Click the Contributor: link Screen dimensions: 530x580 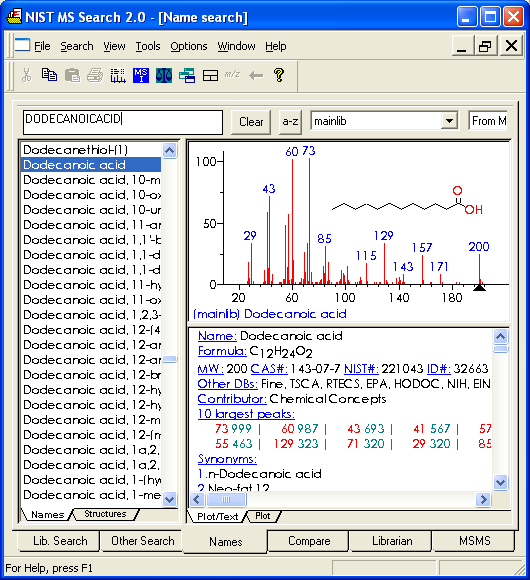pyautogui.click(x=232, y=399)
